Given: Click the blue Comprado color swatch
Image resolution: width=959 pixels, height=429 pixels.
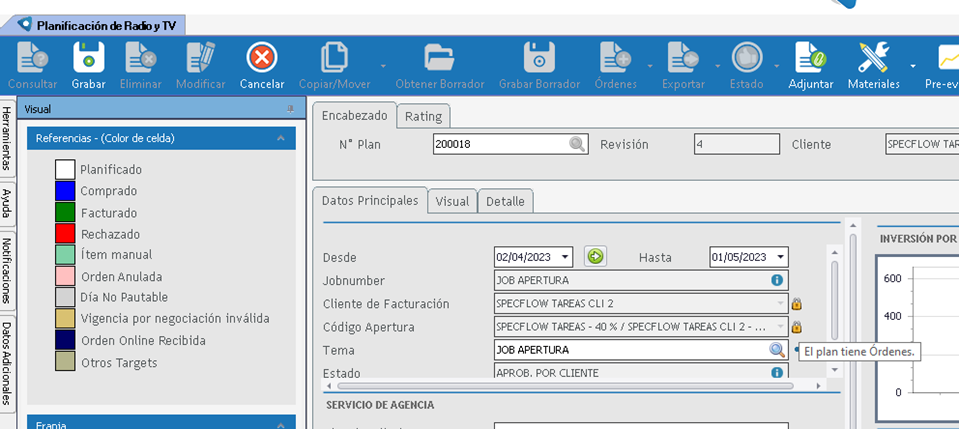Looking at the screenshot, I should click(65, 191).
